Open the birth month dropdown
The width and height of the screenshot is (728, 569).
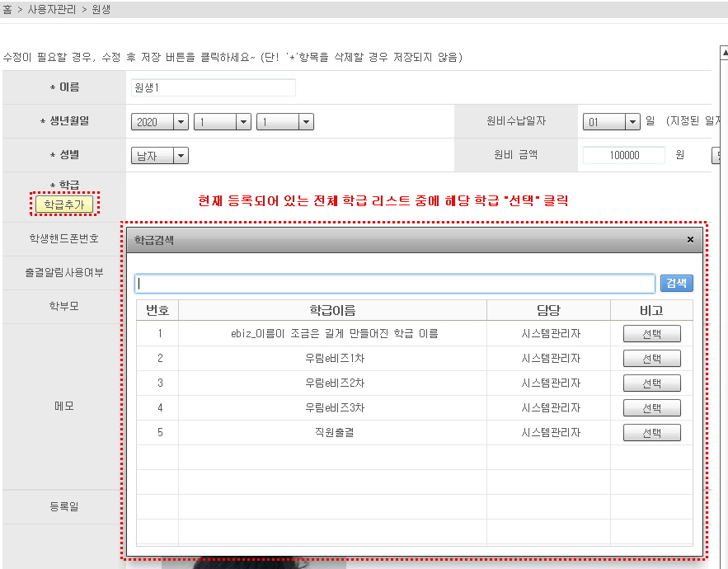point(223,122)
